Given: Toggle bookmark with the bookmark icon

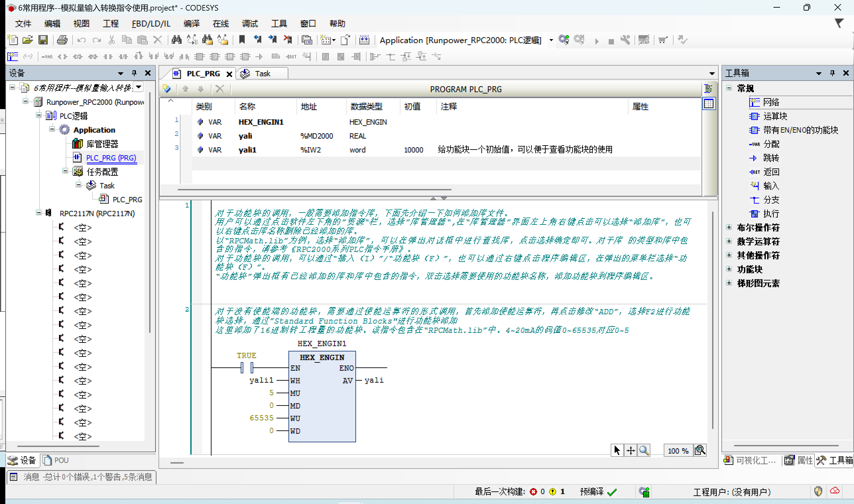Looking at the screenshot, I should [x=242, y=40].
